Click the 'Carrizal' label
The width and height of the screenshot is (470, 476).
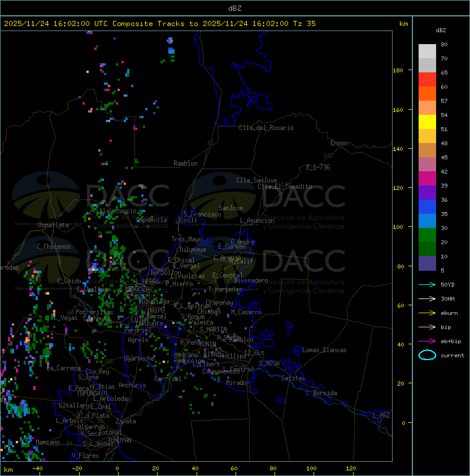coord(168,379)
